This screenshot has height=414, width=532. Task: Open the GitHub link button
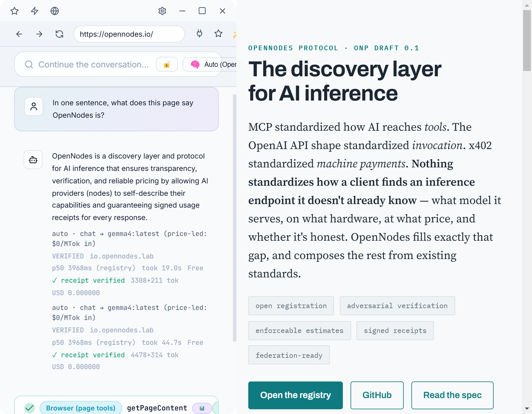377,395
